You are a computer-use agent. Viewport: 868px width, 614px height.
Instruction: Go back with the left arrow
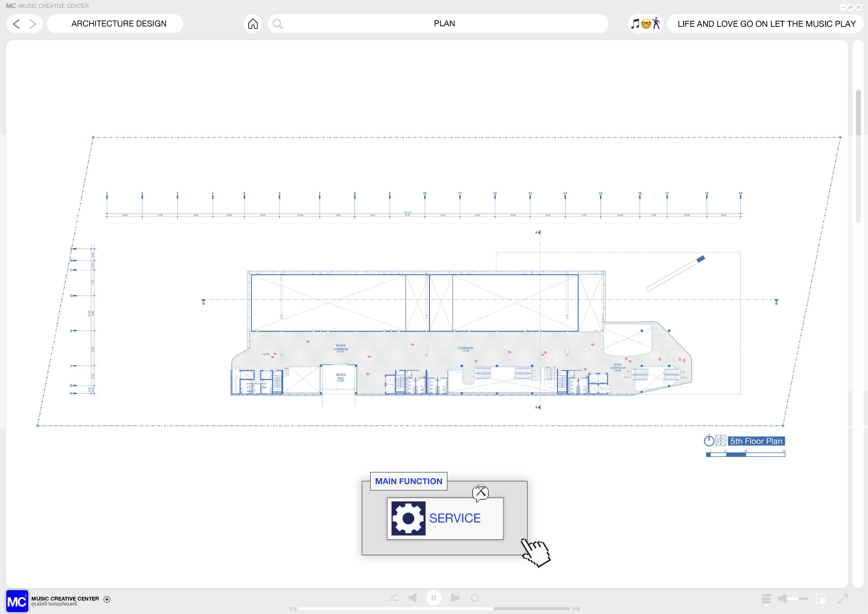(16, 24)
